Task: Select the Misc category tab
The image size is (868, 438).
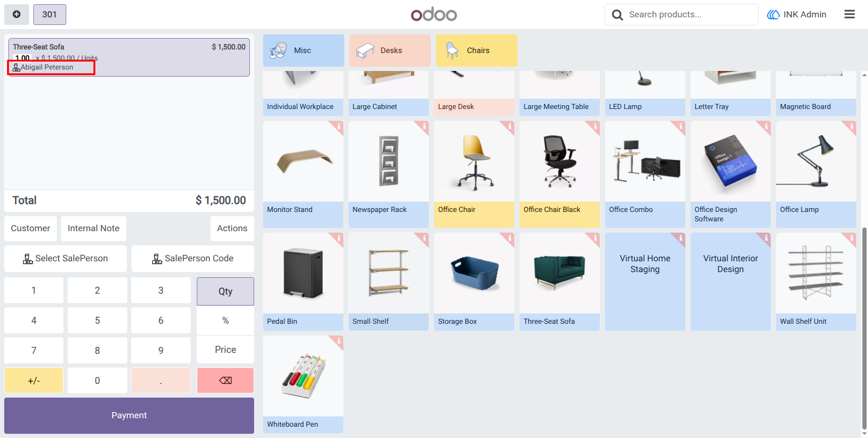Action: (303, 50)
